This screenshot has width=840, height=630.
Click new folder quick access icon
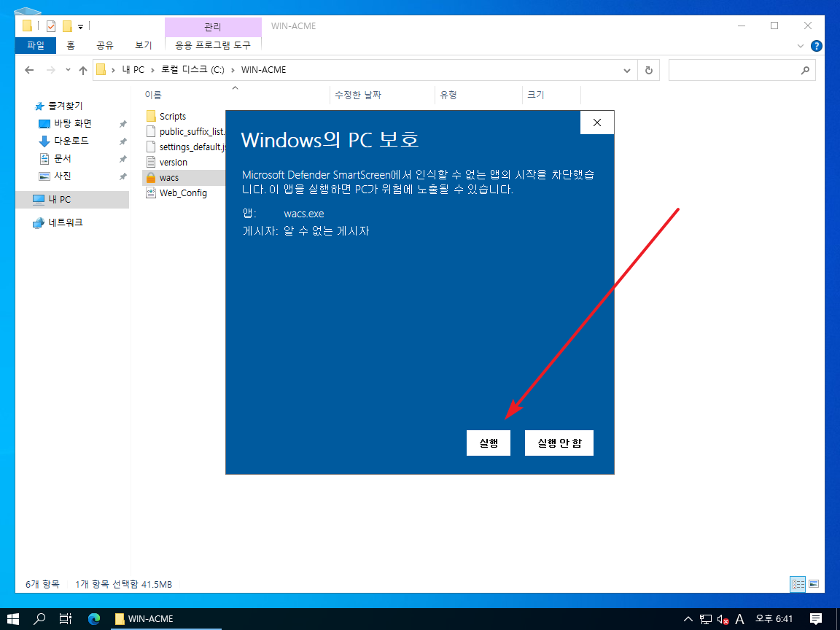[68, 26]
